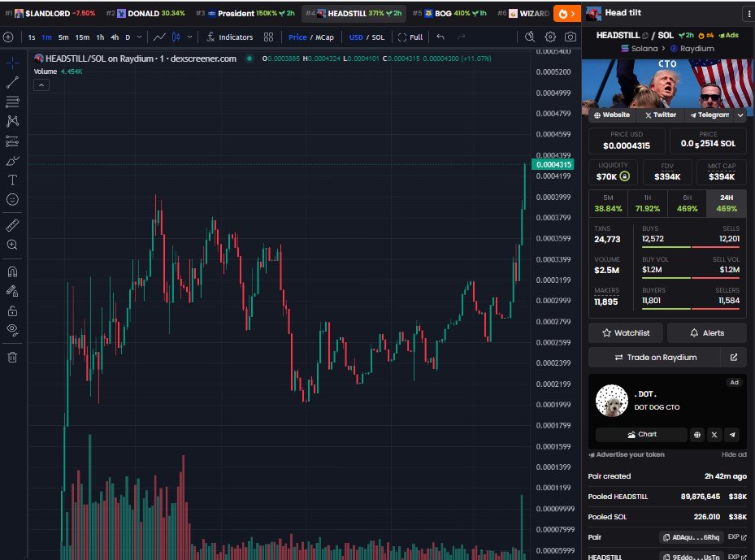The width and height of the screenshot is (755, 560).
Task: Select the candlestick chart style
Action: [x=176, y=37]
